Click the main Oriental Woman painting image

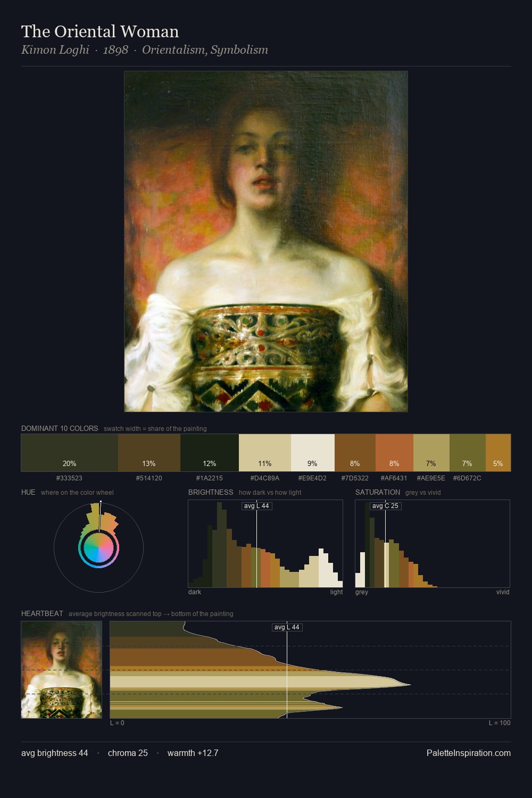266,242
